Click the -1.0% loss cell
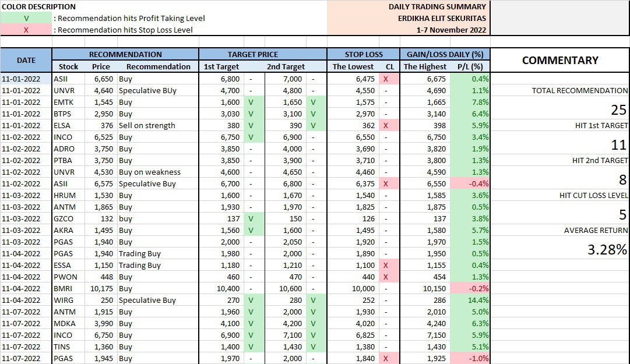630x364 pixels. pyautogui.click(x=470, y=358)
